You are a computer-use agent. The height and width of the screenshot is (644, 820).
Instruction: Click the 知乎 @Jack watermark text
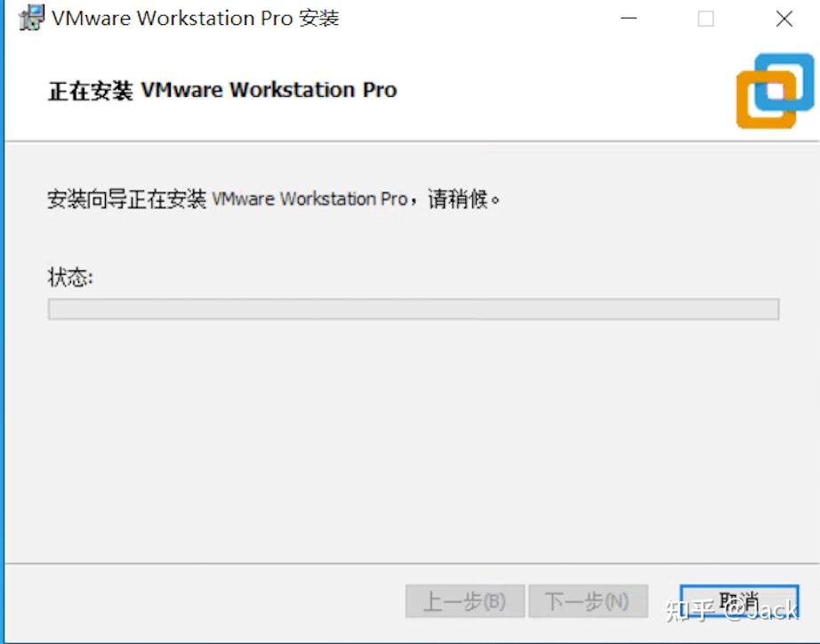click(x=731, y=610)
